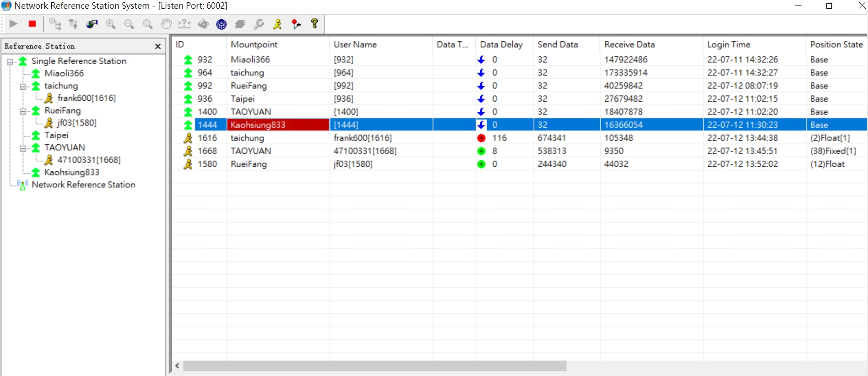This screenshot has width=868, height=376.
Task: Click the red Stop button
Action: pyautogui.click(x=32, y=24)
